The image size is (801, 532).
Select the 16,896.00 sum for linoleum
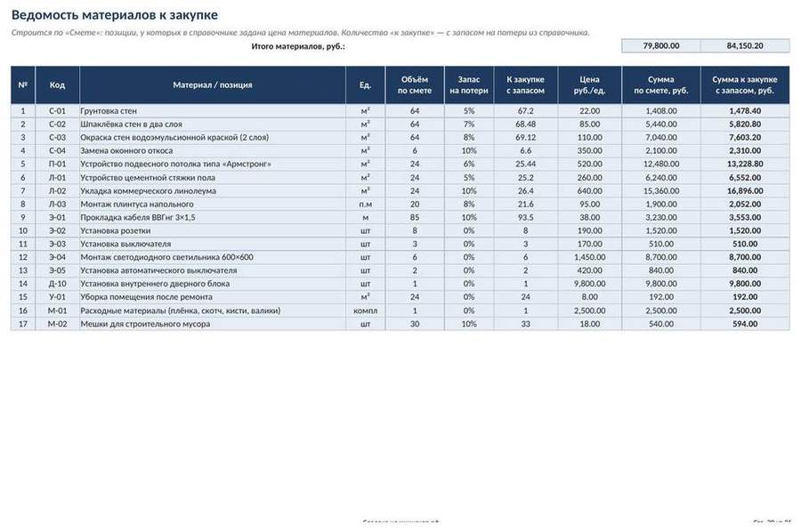(x=745, y=191)
